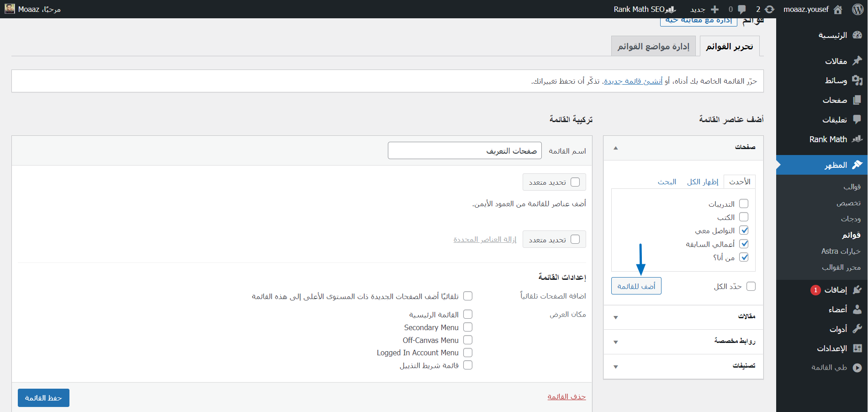868x412 pixels.
Task: Open محرر القوالب theme editor submenu
Action: click(841, 267)
